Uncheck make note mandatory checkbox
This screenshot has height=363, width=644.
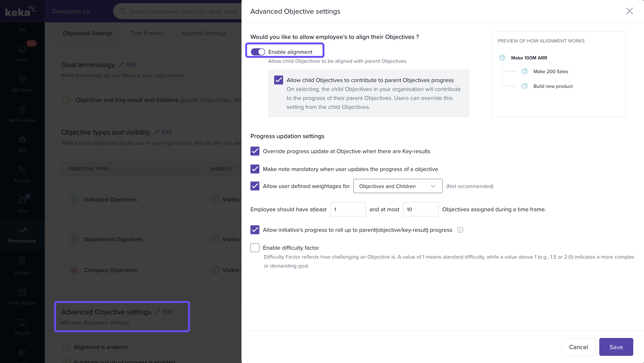tap(255, 169)
